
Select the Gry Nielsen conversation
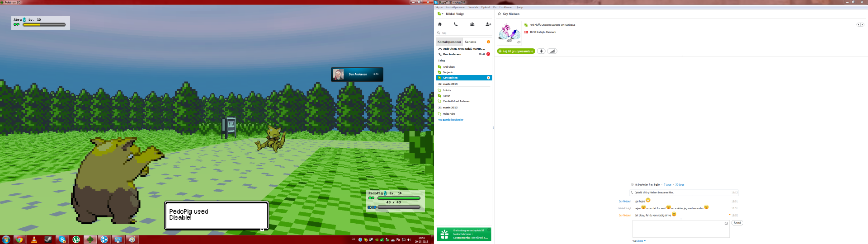click(x=464, y=78)
